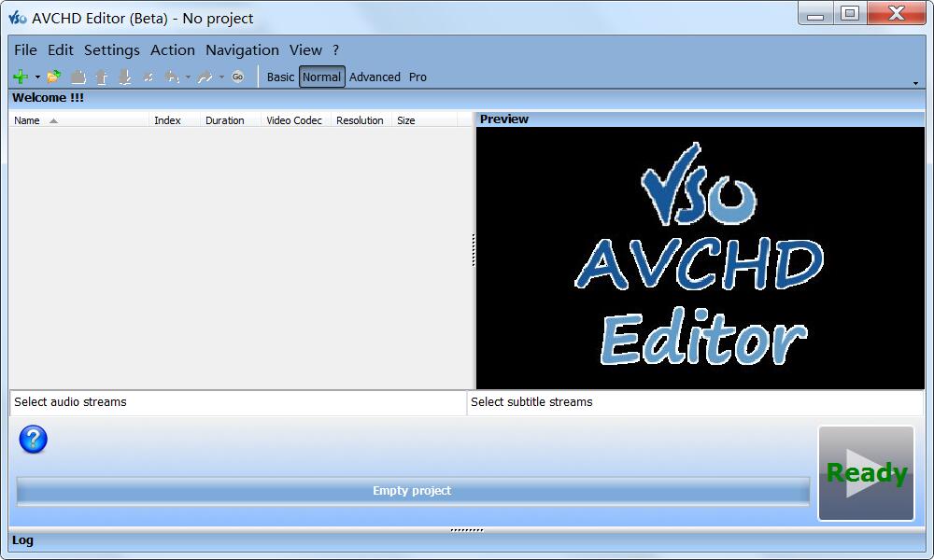Switch to Basic mode
The width and height of the screenshot is (934, 560).
pyautogui.click(x=280, y=77)
